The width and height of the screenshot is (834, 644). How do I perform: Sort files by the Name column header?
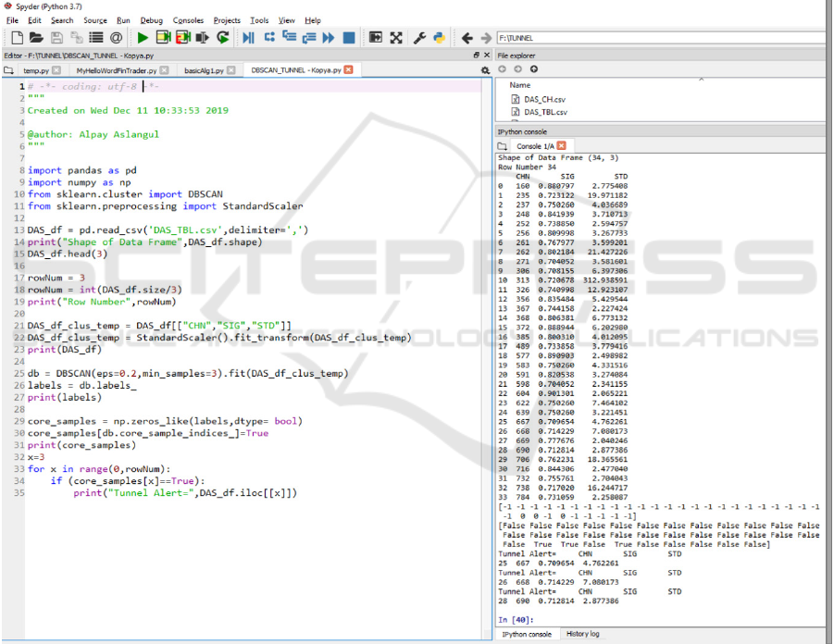520,84
